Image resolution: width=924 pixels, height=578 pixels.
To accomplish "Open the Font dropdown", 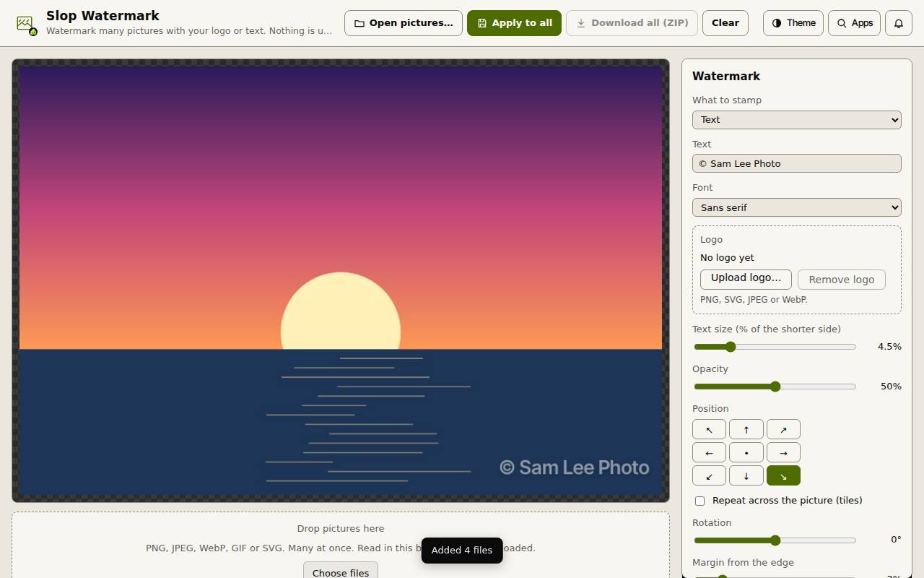I will (x=797, y=207).
